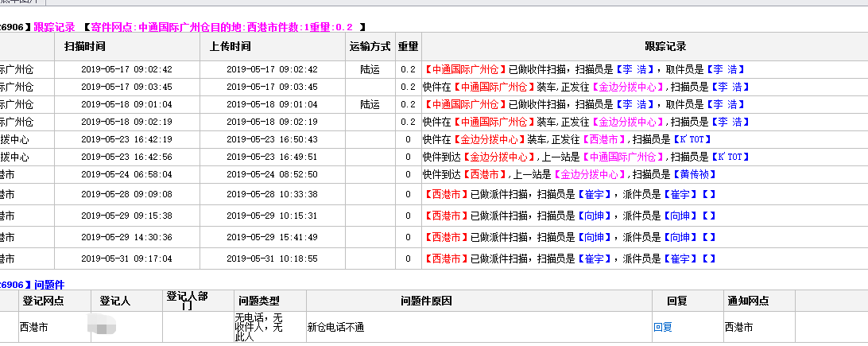Click the 重量 column header
Image resolution: width=868 pixels, height=346 pixels.
[x=408, y=46]
